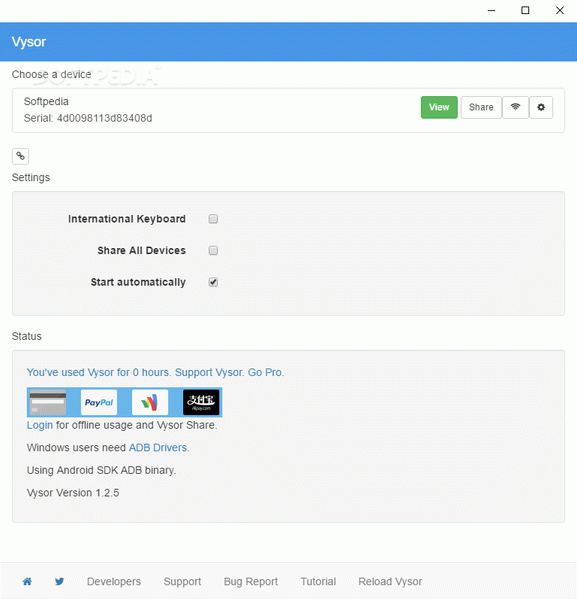The image size is (577, 600).
Task: Uncheck the Start automatically checkbox
Action: (213, 282)
